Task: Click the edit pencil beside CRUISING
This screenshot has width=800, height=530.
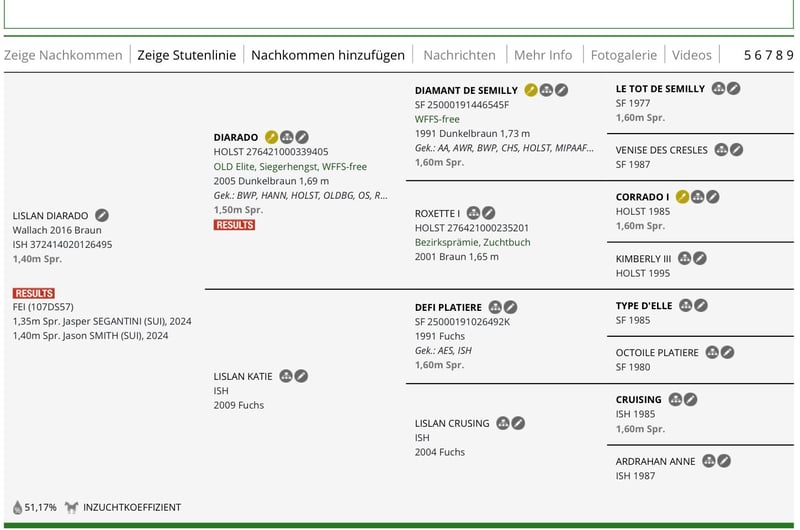Action: click(690, 400)
